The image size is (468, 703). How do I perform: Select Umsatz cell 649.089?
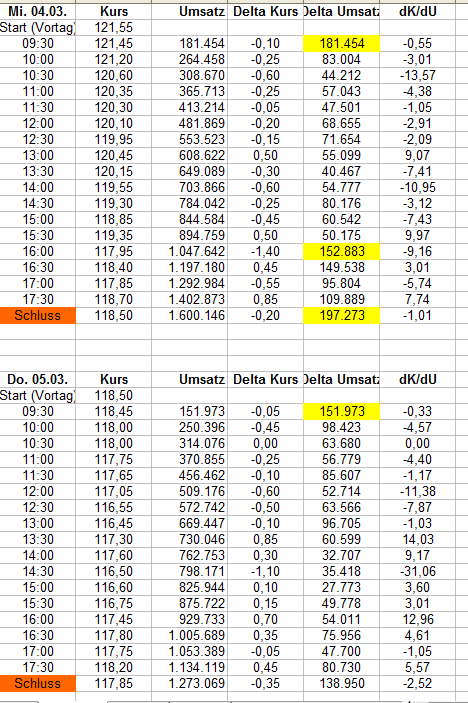202,171
